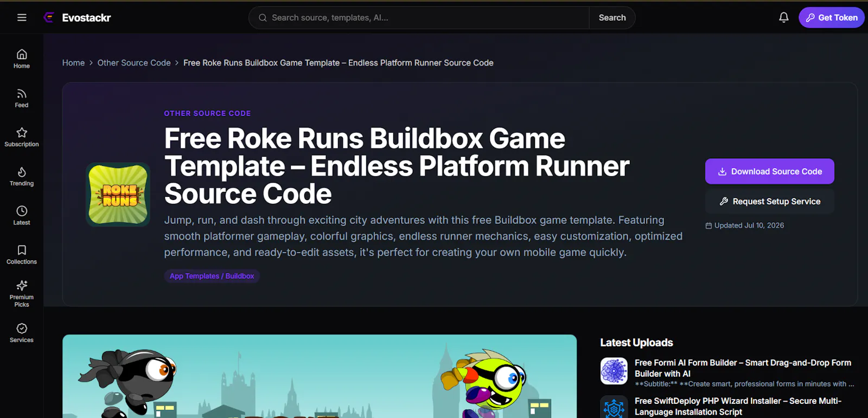
Task: Open Collections in the sidebar
Action: point(22,254)
